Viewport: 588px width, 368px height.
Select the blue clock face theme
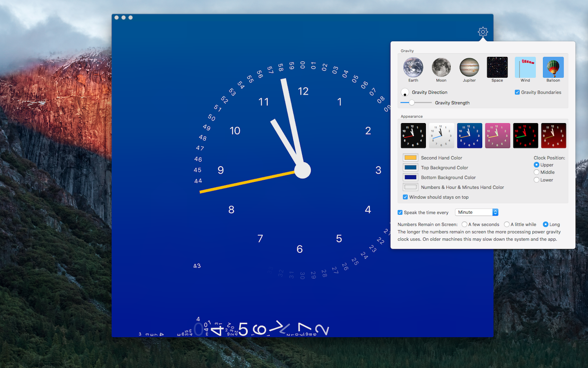pyautogui.click(x=469, y=135)
